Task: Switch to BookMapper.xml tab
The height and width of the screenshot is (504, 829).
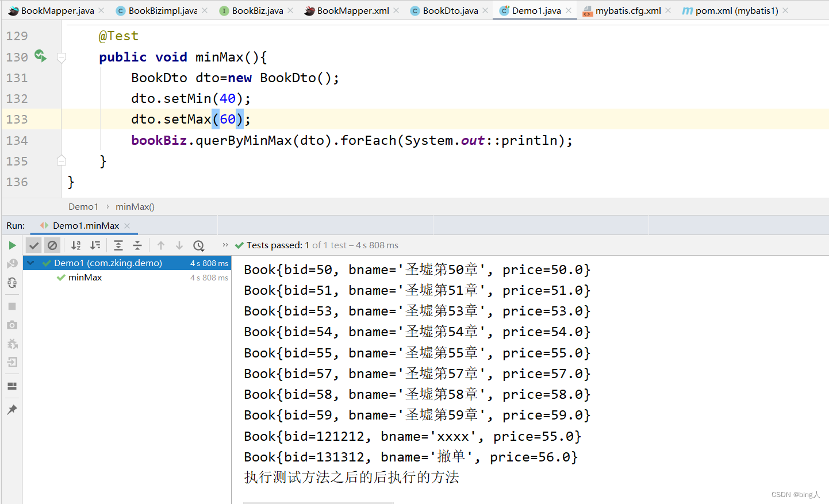Action: 353,10
